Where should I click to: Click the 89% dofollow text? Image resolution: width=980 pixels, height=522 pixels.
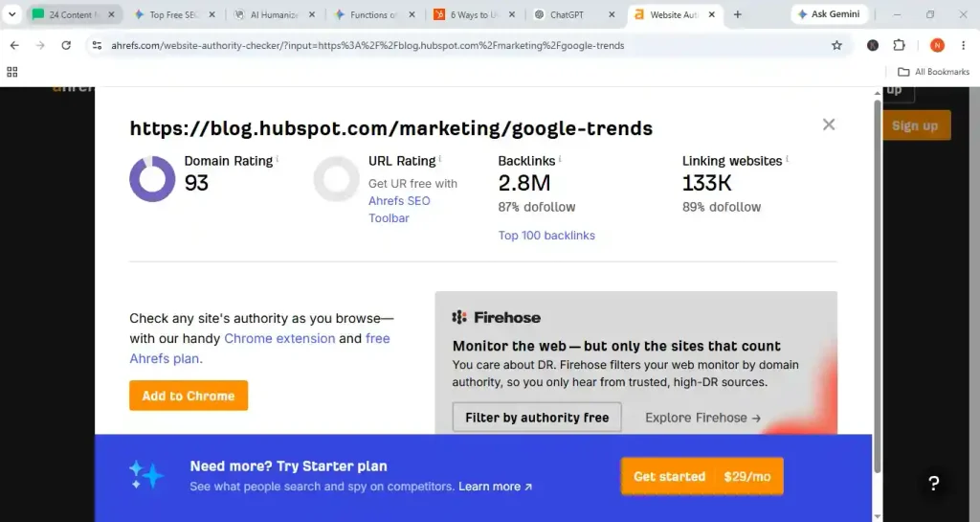pos(722,207)
